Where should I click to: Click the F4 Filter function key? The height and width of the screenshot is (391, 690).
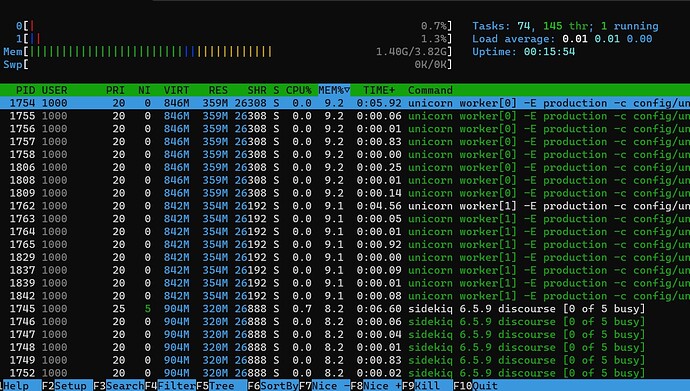(x=170, y=386)
